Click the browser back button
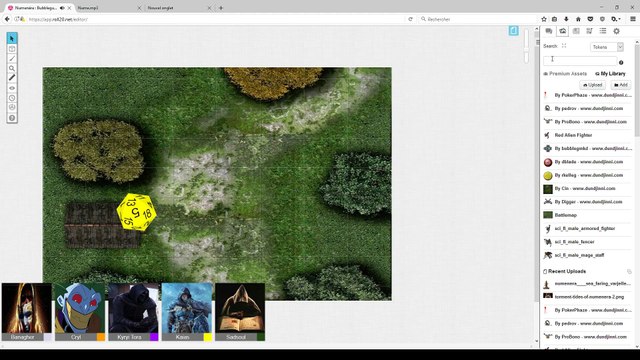This screenshot has width=640, height=360. [7, 19]
